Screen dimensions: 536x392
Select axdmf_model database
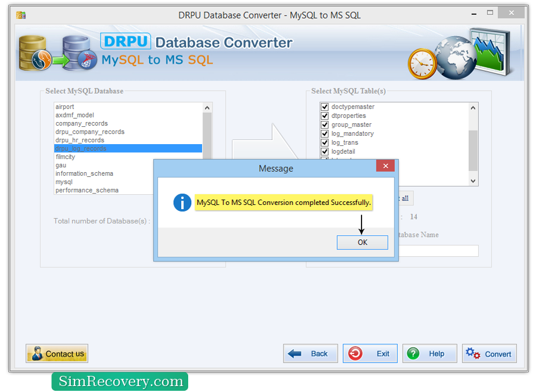click(x=128, y=115)
